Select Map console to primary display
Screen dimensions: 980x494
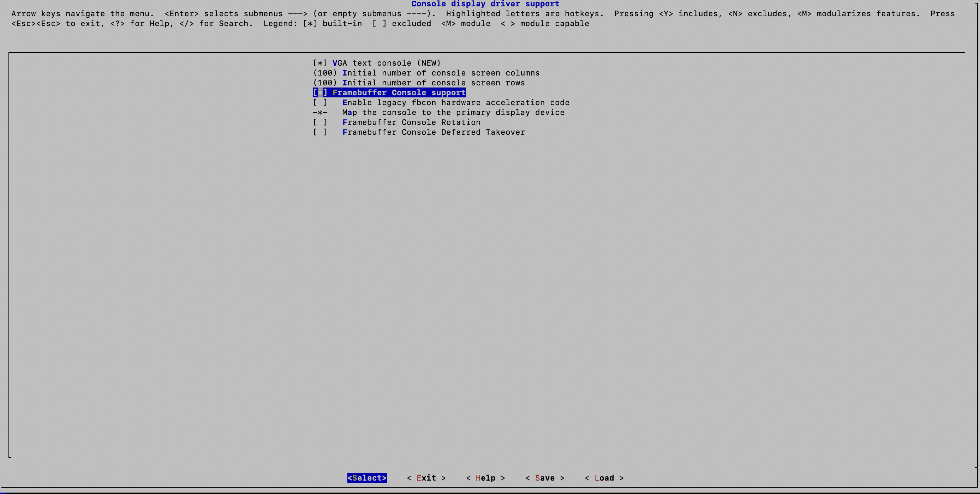[451, 112]
